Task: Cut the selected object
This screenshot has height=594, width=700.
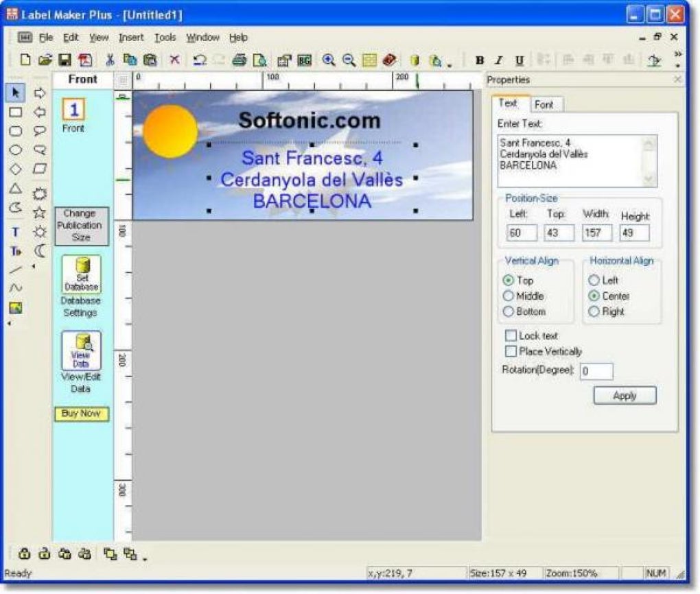Action: click(x=110, y=60)
